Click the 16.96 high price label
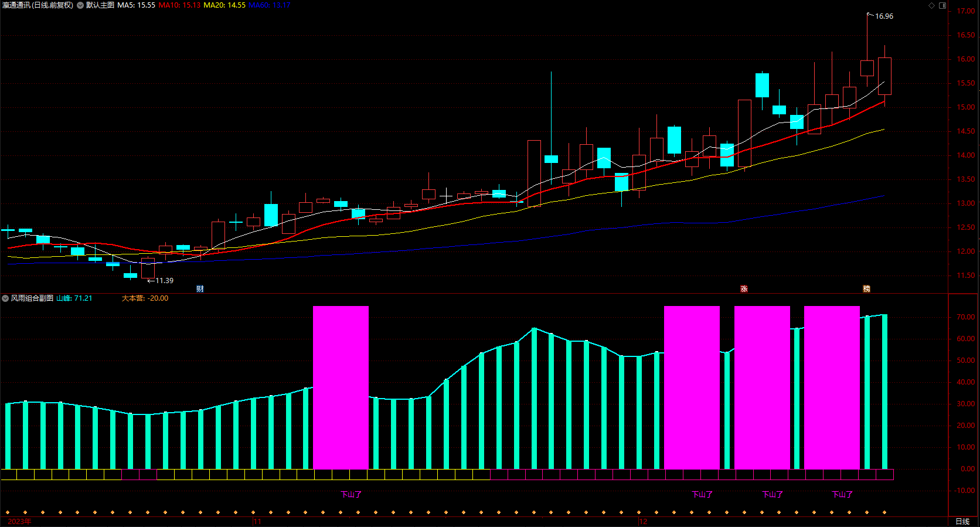980x527 pixels. click(x=884, y=16)
